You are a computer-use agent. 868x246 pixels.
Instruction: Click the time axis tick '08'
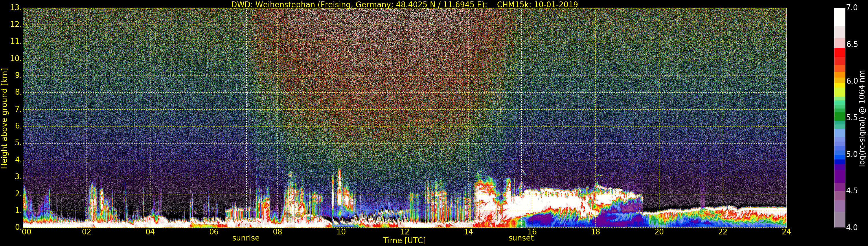pyautogui.click(x=277, y=232)
